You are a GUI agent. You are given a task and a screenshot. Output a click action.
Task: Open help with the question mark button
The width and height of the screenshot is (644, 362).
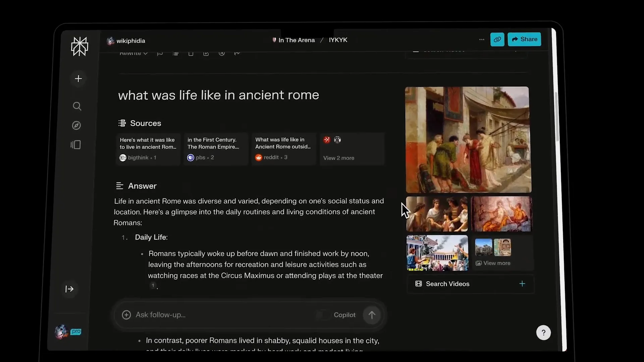[x=543, y=333]
